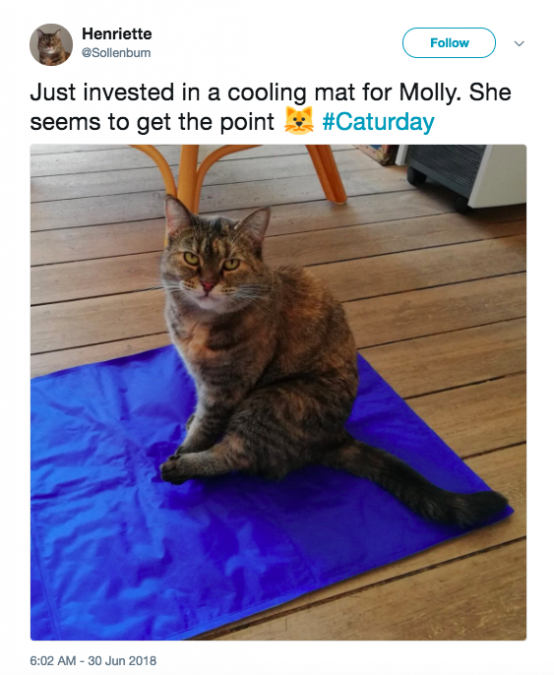The image size is (554, 675).
Task: Open profile via the Henriette display name
Action: pos(117,34)
